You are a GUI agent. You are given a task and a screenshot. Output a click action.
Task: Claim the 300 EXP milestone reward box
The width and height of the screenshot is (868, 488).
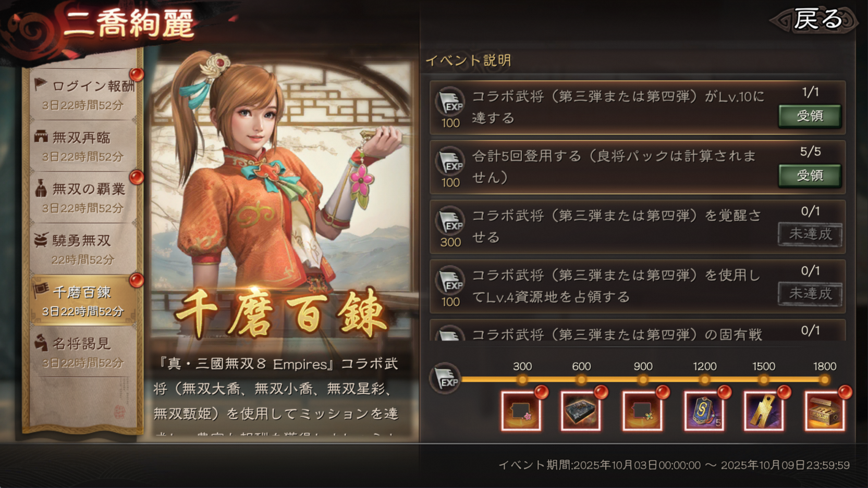(521, 410)
